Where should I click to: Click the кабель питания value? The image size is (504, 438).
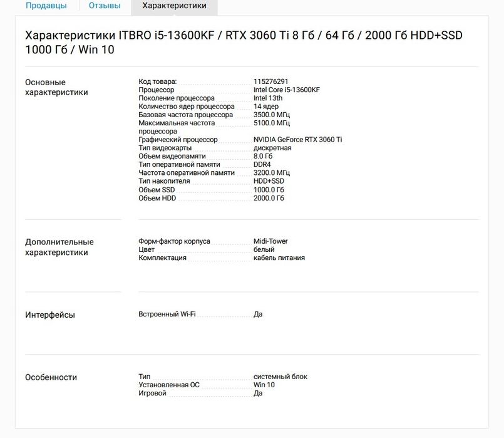tap(279, 258)
